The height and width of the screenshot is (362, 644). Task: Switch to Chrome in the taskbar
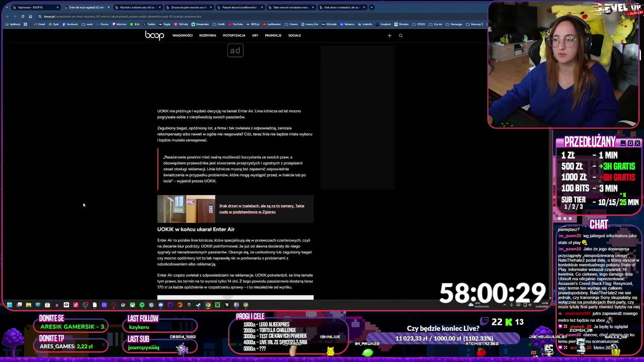click(208, 305)
